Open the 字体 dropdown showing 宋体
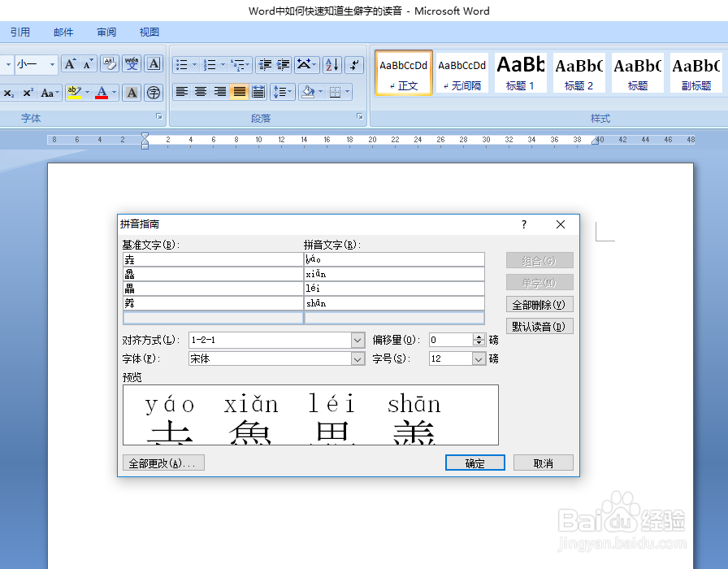728x569 pixels. coord(357,358)
